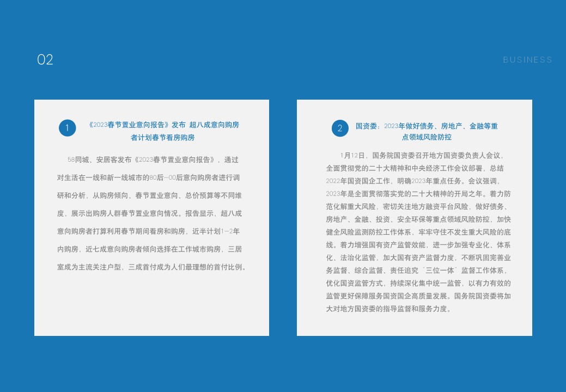Click the BUSINESS label in the header
Viewport: 566px width, 392px height.
pos(527,60)
